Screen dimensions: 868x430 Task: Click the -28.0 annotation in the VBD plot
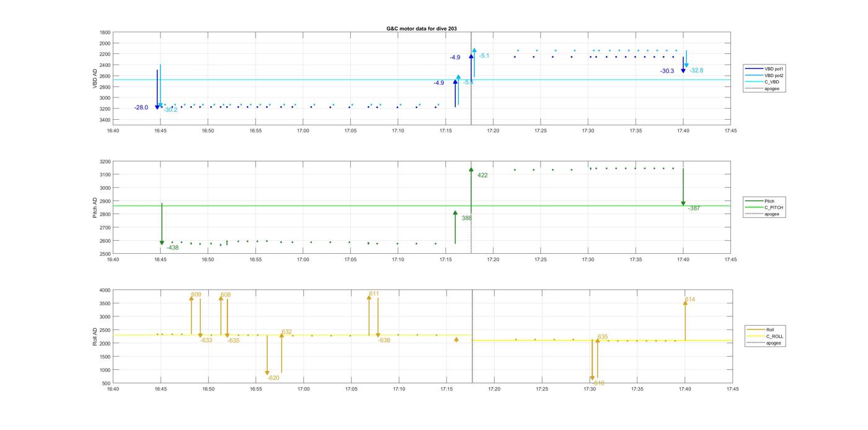point(141,108)
